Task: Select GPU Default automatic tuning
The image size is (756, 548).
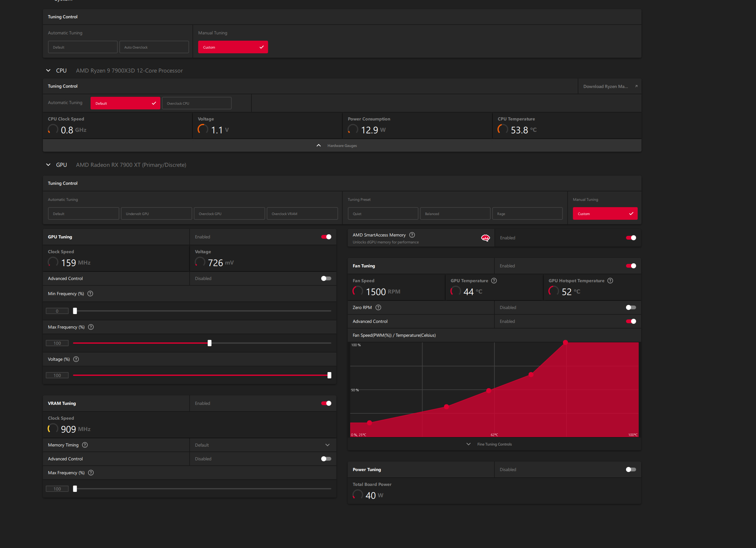Action: 83,214
